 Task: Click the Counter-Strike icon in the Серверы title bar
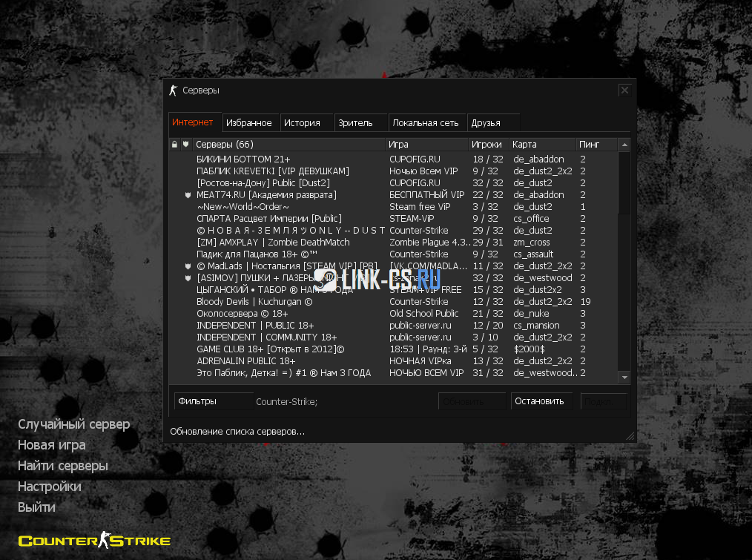173,90
